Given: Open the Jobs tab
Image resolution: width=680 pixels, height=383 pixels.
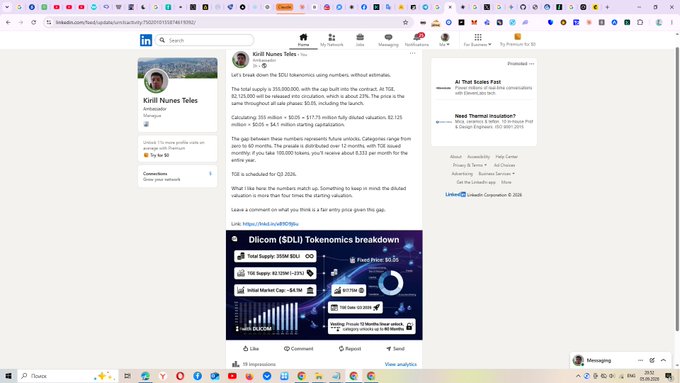Looking at the screenshot, I should pyautogui.click(x=360, y=40).
